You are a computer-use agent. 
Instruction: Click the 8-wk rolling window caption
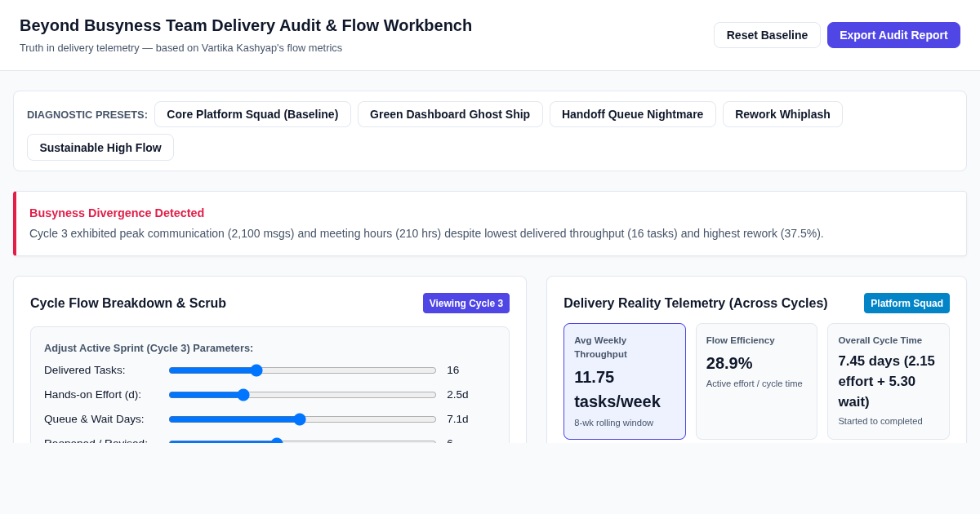pyautogui.click(x=614, y=423)
